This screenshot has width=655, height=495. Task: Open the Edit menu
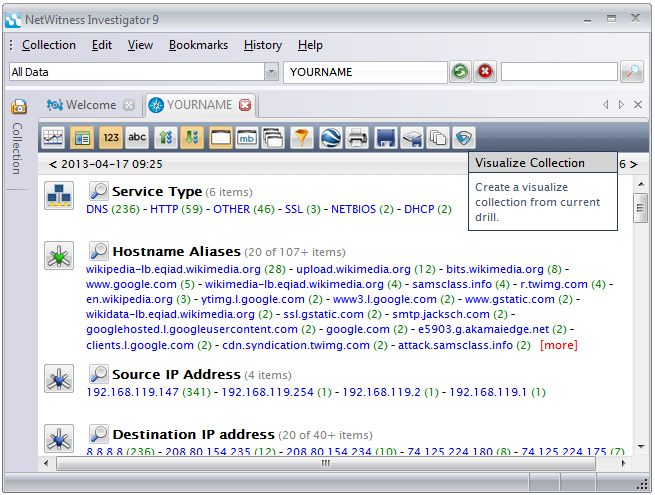[102, 45]
